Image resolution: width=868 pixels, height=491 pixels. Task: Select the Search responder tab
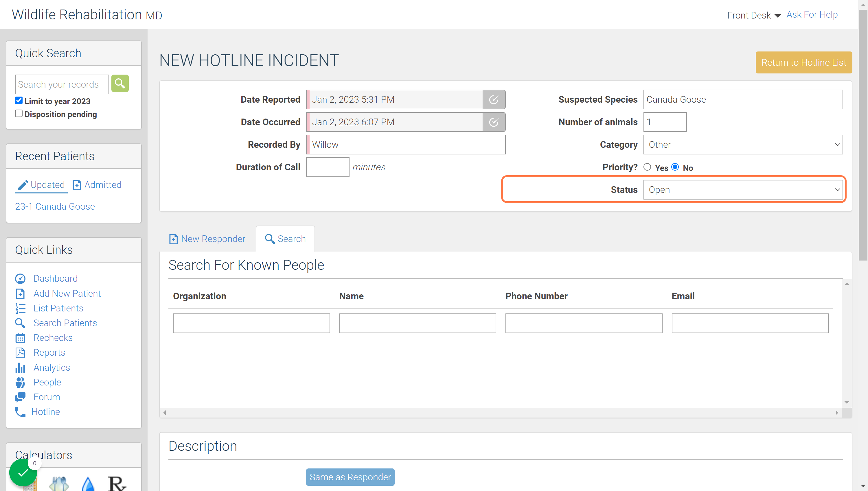(x=285, y=239)
